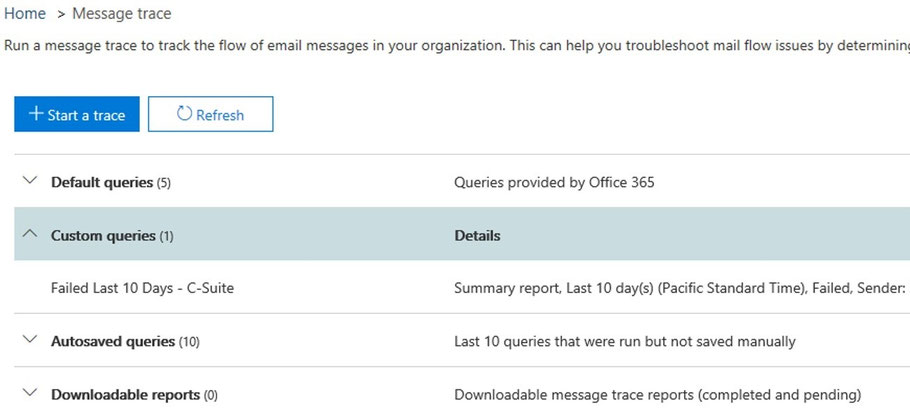Open the Failed Last 10 Days - C-Suite query
This screenshot has width=910, height=408.
(x=142, y=288)
